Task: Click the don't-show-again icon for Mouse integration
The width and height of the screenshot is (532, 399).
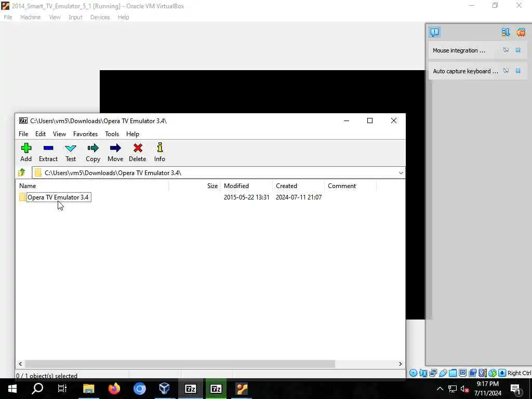Action: click(506, 50)
